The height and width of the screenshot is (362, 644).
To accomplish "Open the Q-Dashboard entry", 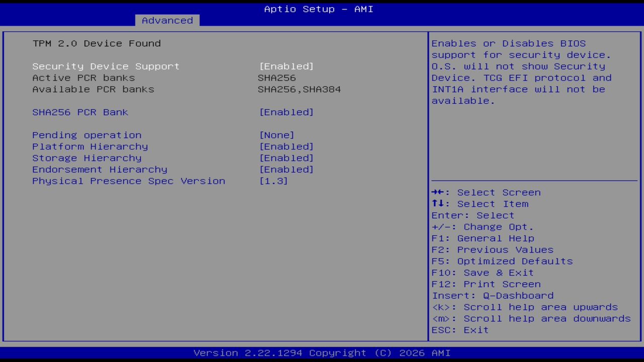I will [x=493, y=295].
